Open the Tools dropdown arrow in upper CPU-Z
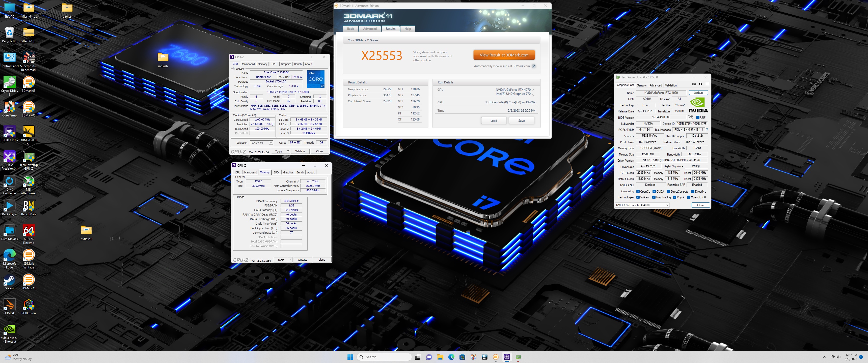Screen dimensions: 868x363 (x=287, y=151)
